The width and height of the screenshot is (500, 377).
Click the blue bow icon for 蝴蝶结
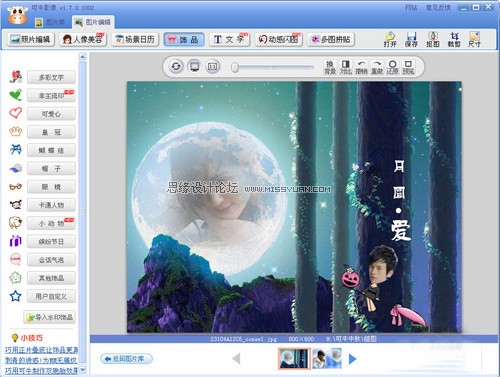(16, 150)
